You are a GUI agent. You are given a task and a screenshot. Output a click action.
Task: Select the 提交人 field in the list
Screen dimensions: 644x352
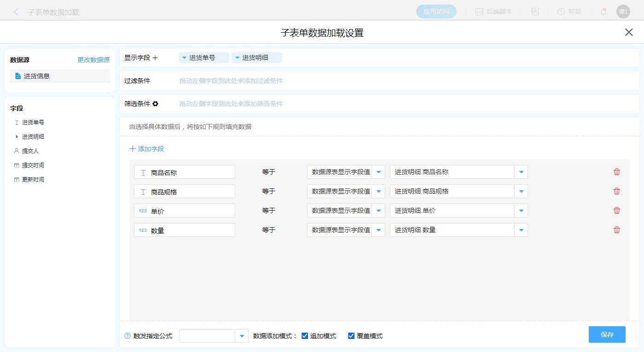click(30, 151)
